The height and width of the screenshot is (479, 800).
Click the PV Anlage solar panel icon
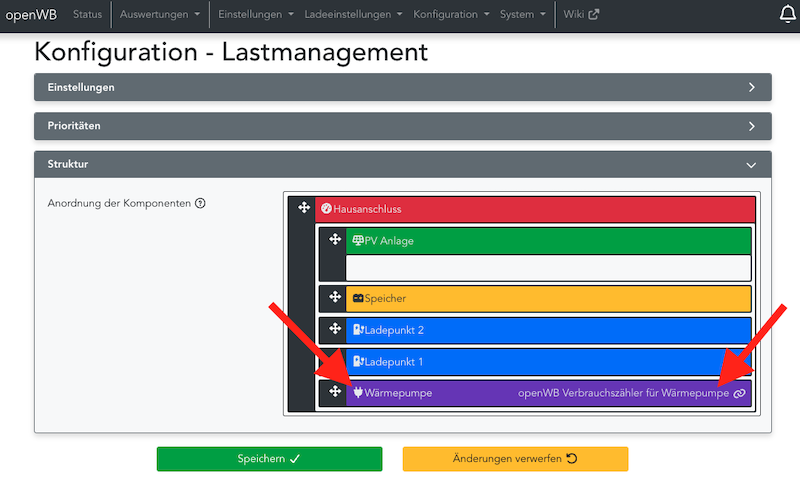pyautogui.click(x=358, y=240)
